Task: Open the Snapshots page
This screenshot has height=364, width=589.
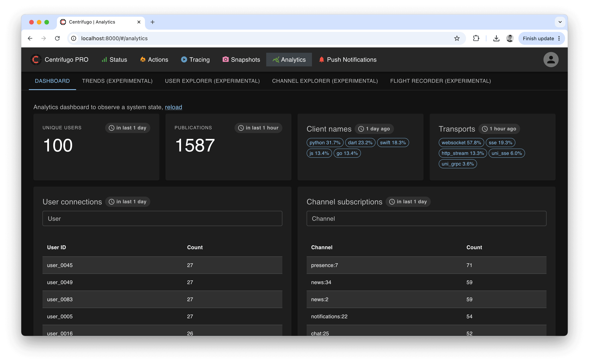Action: tap(241, 59)
